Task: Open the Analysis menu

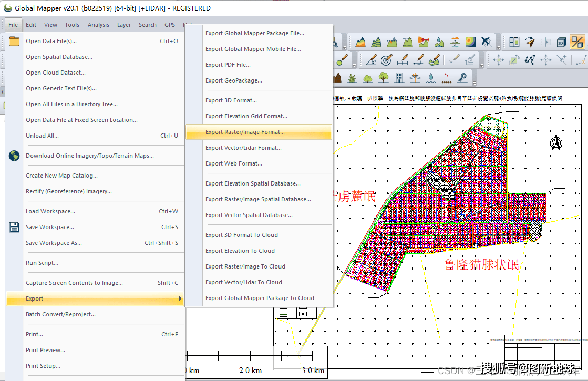Action: tap(98, 25)
